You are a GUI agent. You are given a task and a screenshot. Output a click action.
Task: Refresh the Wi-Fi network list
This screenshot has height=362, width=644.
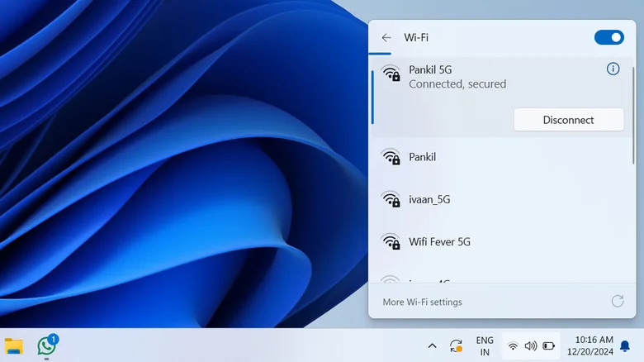(617, 302)
